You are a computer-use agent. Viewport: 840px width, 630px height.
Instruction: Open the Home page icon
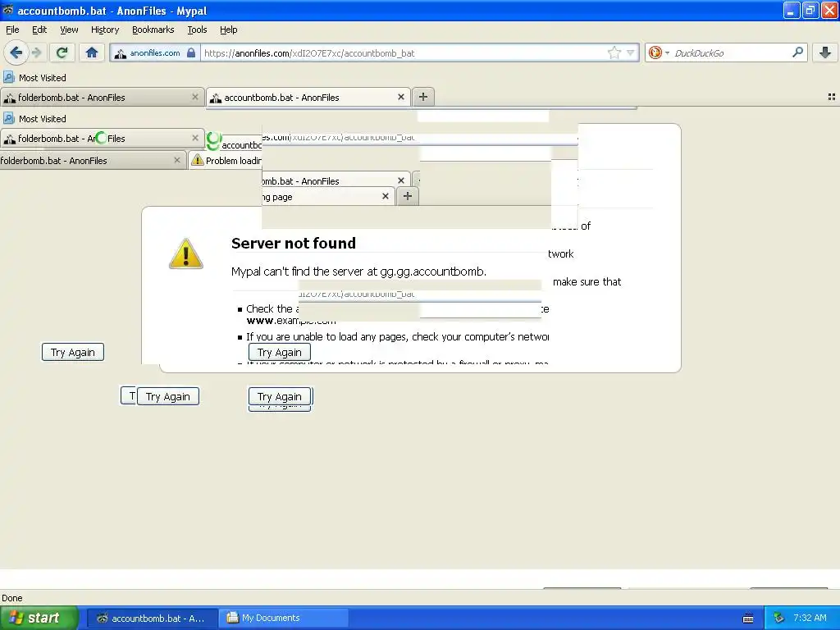click(92, 52)
